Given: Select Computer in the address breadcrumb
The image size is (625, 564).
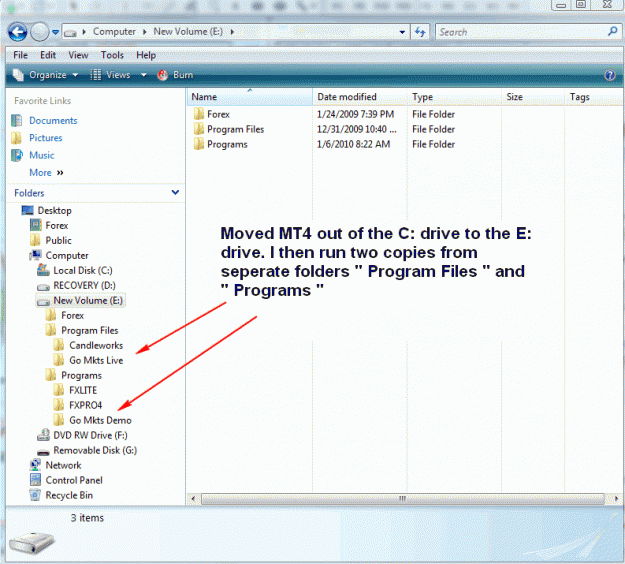Looking at the screenshot, I should tap(114, 31).
